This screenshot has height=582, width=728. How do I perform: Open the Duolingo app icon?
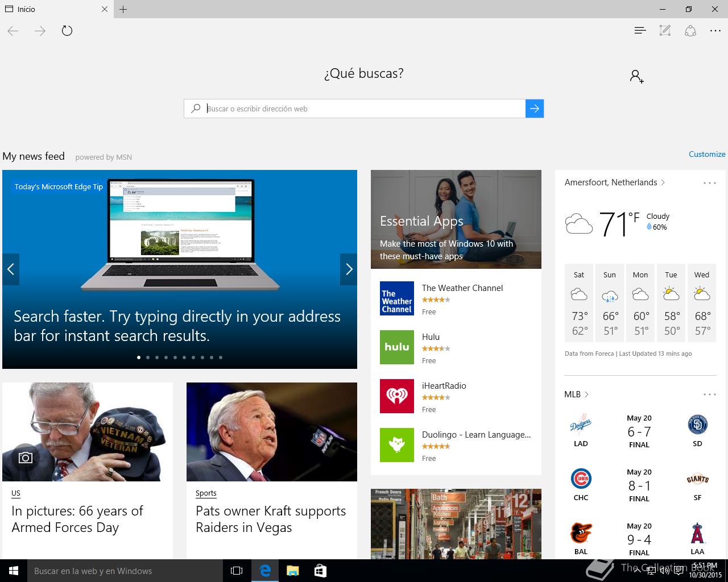(x=397, y=445)
